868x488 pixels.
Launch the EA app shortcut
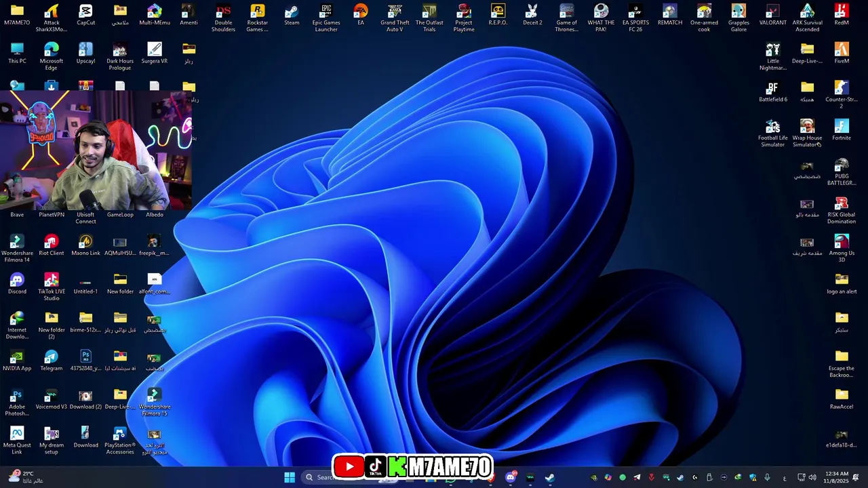[x=361, y=15]
